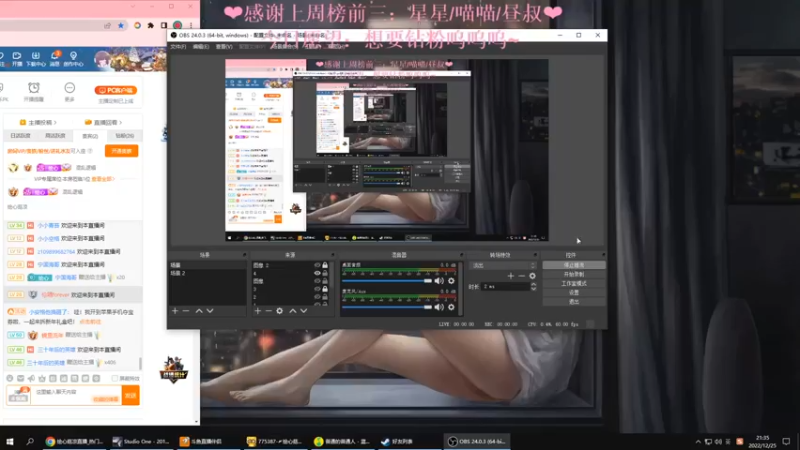The image size is (800, 450).
Task: Toggle the lock for source 图像
Action: 325,281
